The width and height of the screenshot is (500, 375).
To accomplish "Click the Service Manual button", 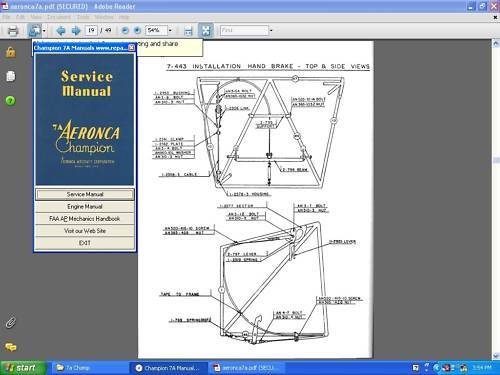I will click(x=85, y=194).
